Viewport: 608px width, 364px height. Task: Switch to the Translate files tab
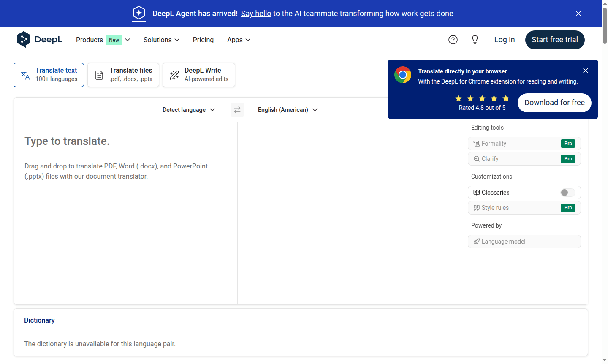click(123, 75)
